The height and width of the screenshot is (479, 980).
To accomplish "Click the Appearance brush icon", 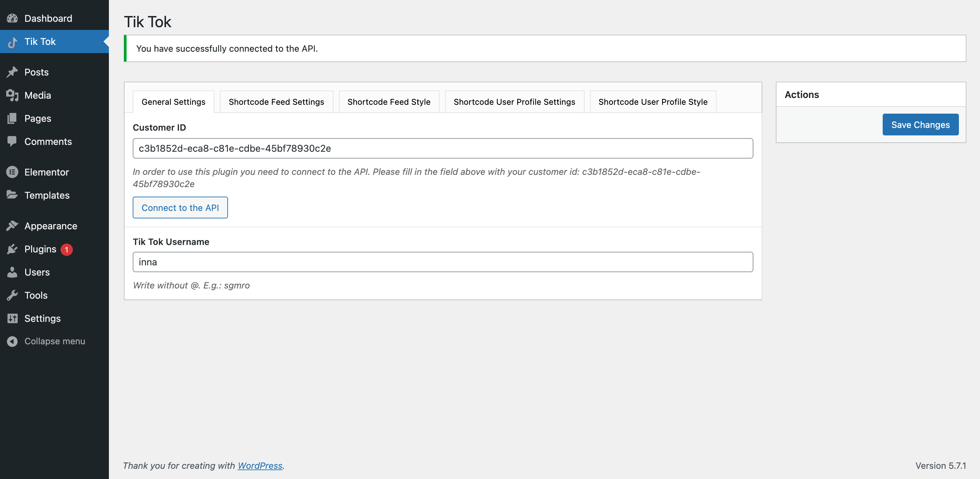I will 12,226.
